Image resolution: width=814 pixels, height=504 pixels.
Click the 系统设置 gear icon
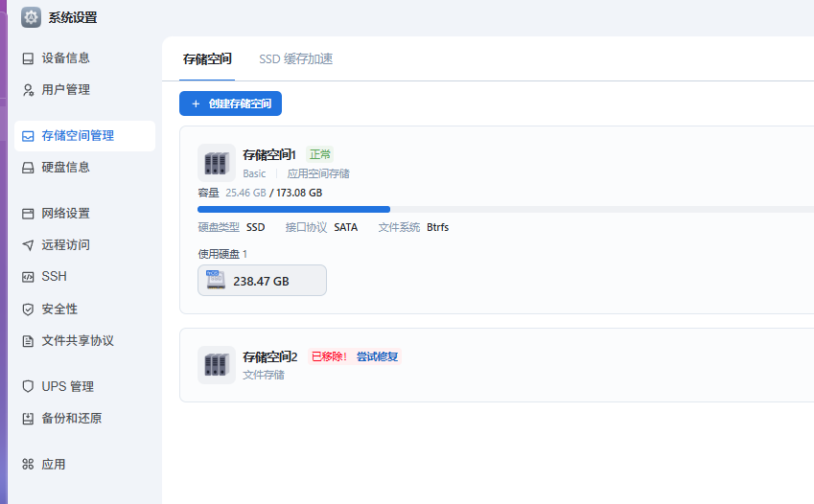[x=31, y=17]
